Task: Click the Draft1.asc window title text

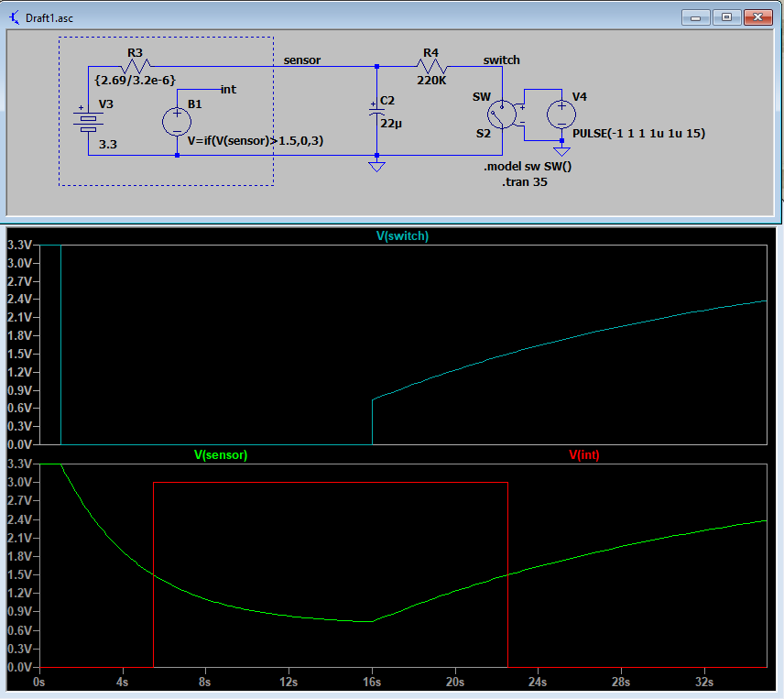Action: point(49,18)
